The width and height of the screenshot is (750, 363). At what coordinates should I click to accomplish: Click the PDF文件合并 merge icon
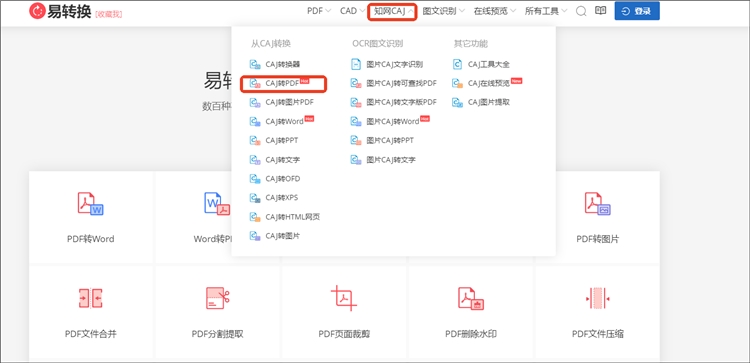point(90,298)
